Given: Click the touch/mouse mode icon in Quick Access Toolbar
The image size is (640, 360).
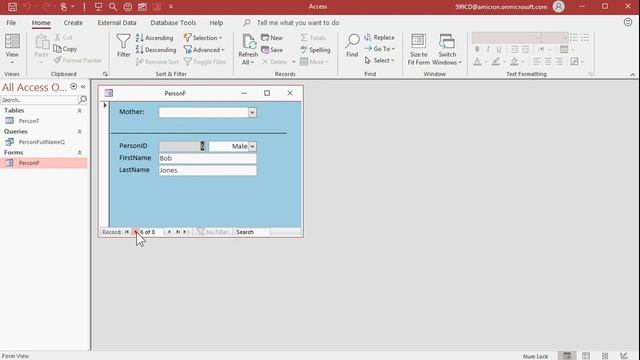Looking at the screenshot, I should click(64, 7).
